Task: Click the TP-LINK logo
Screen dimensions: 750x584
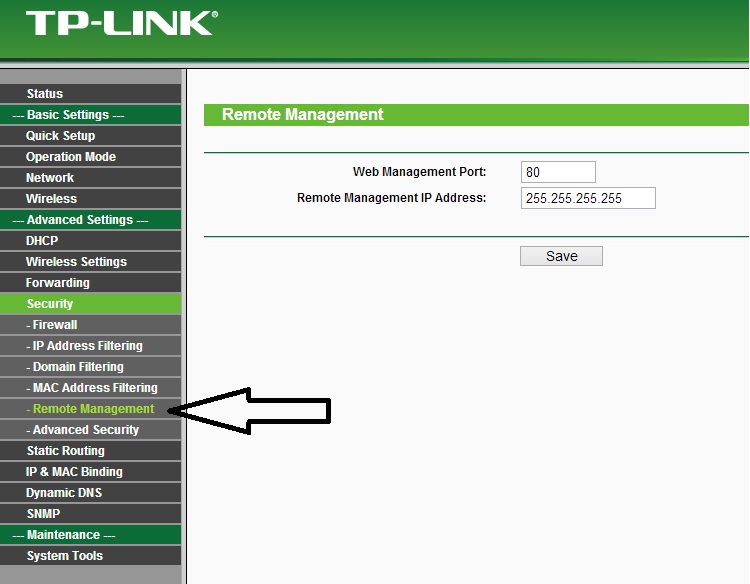Action: (122, 23)
